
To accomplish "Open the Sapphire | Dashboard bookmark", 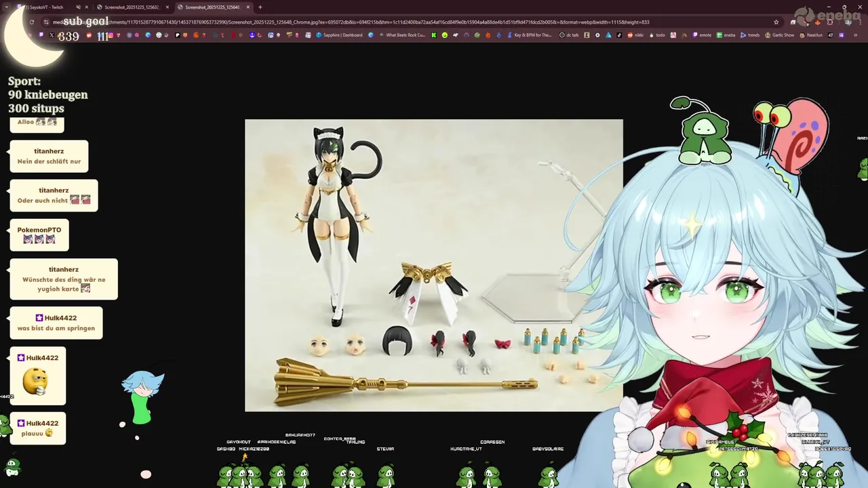I will (340, 35).
